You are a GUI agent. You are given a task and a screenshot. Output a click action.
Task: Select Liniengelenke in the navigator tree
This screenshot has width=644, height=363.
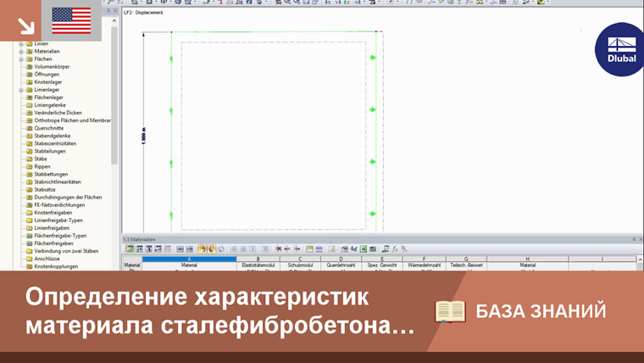[x=50, y=105]
